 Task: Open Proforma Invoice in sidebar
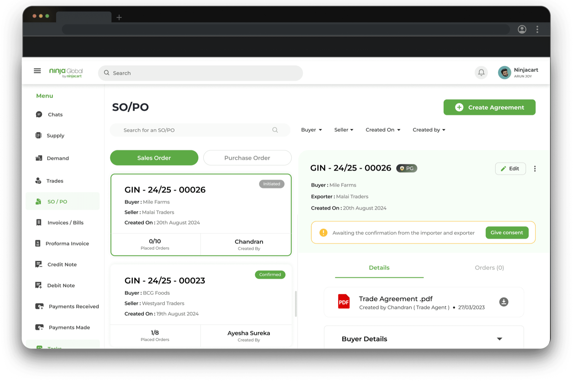(x=62, y=243)
